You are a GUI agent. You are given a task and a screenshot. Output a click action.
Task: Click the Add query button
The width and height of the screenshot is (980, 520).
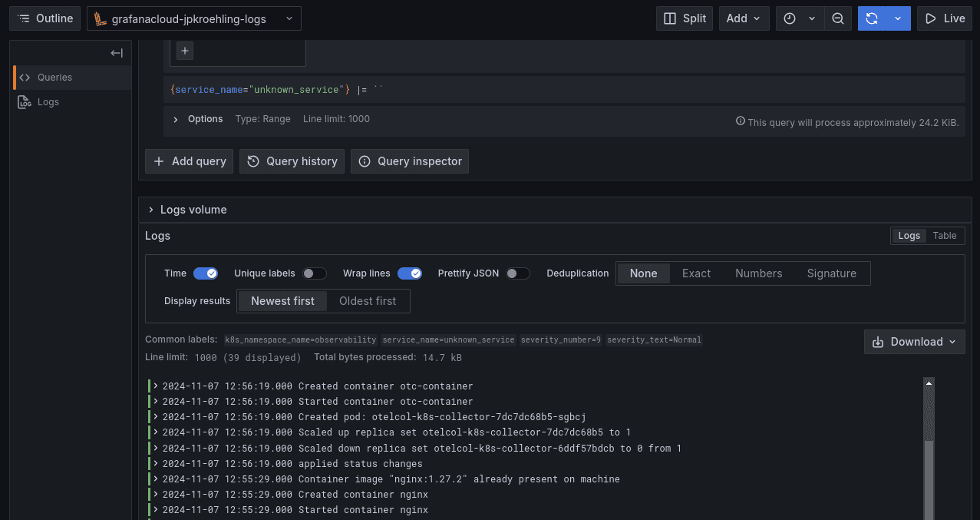[189, 161]
